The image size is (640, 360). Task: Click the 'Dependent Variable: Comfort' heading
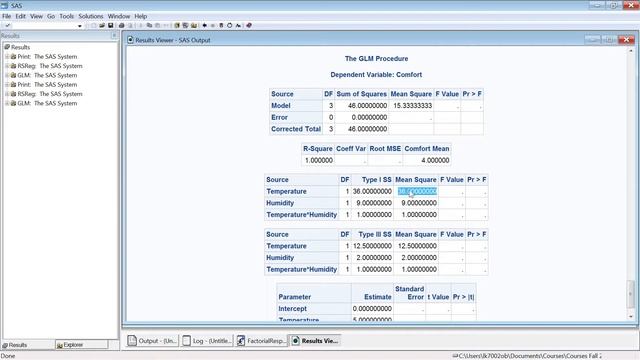tap(376, 75)
